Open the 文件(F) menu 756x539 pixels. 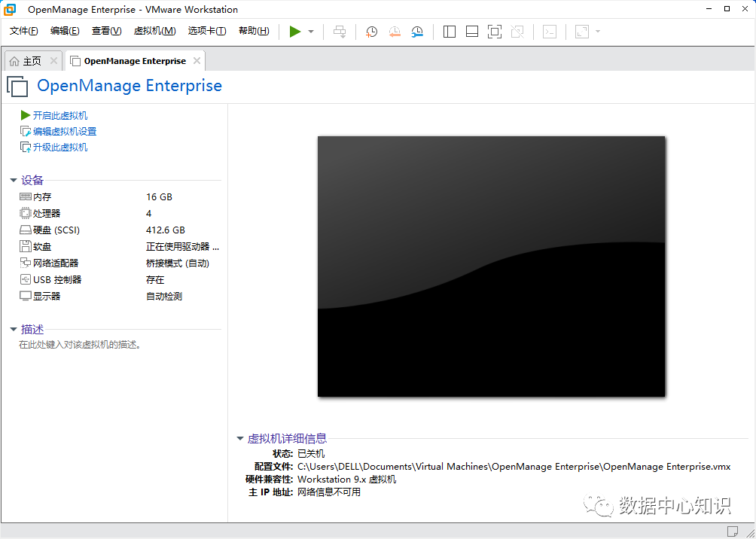tap(23, 31)
